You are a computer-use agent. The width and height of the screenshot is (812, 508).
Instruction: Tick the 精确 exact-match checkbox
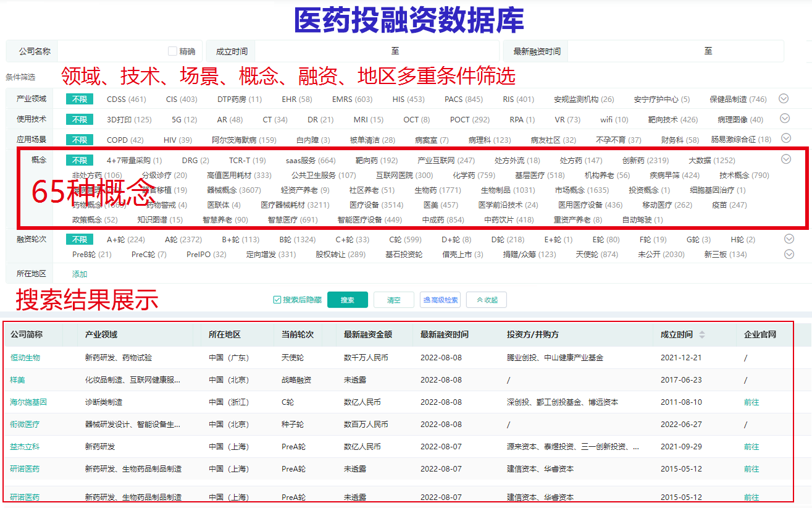point(173,51)
